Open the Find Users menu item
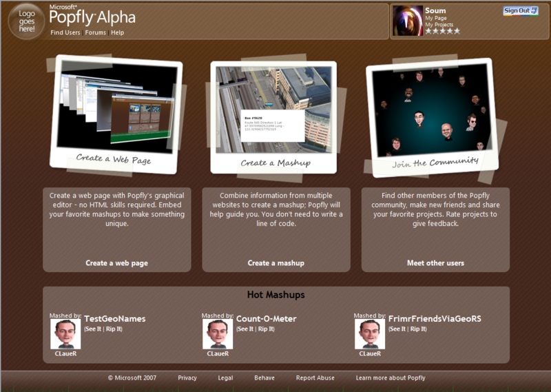Image resolution: width=551 pixels, height=392 pixels. coord(65,32)
